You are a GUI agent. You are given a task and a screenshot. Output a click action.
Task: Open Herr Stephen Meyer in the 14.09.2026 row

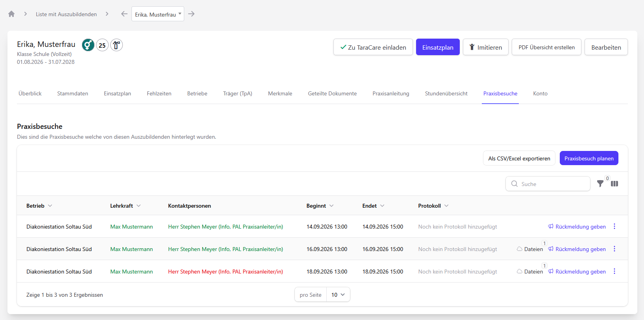pyautogui.click(x=226, y=227)
